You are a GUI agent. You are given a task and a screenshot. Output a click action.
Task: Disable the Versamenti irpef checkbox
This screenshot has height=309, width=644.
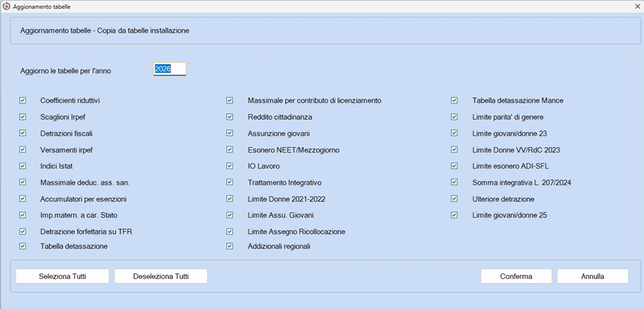coord(22,149)
